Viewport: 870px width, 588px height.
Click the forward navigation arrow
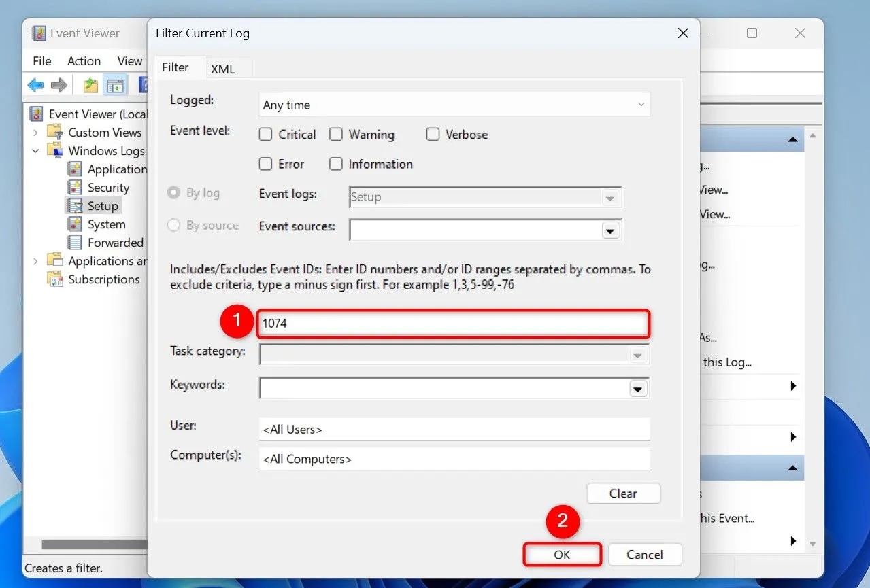[x=59, y=84]
